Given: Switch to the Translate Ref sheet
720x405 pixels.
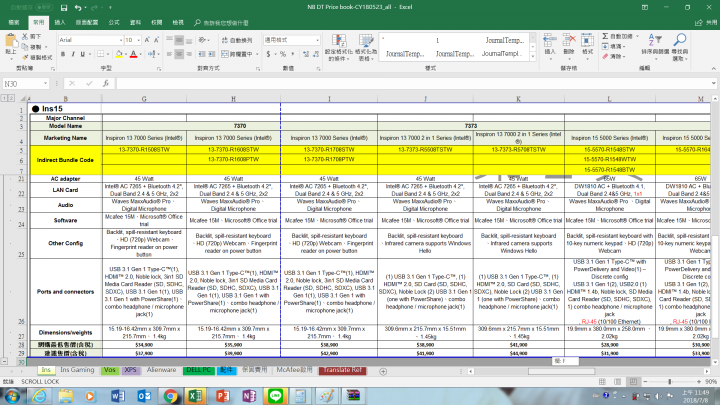Looking at the screenshot, I should pos(342,370).
